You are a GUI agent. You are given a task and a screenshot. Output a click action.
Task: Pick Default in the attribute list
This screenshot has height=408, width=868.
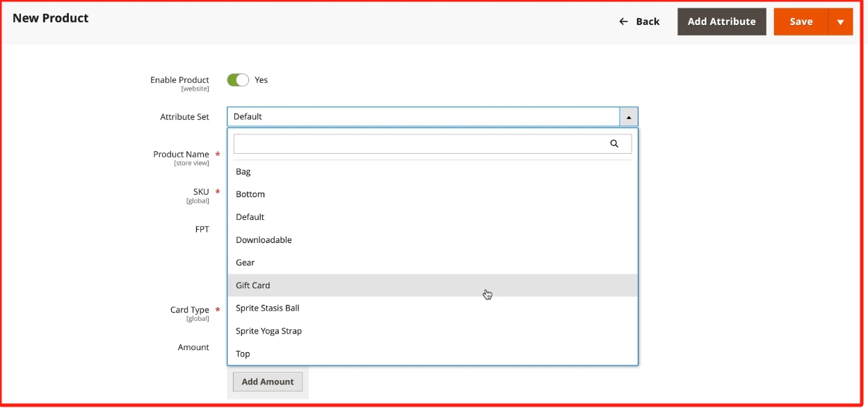250,217
